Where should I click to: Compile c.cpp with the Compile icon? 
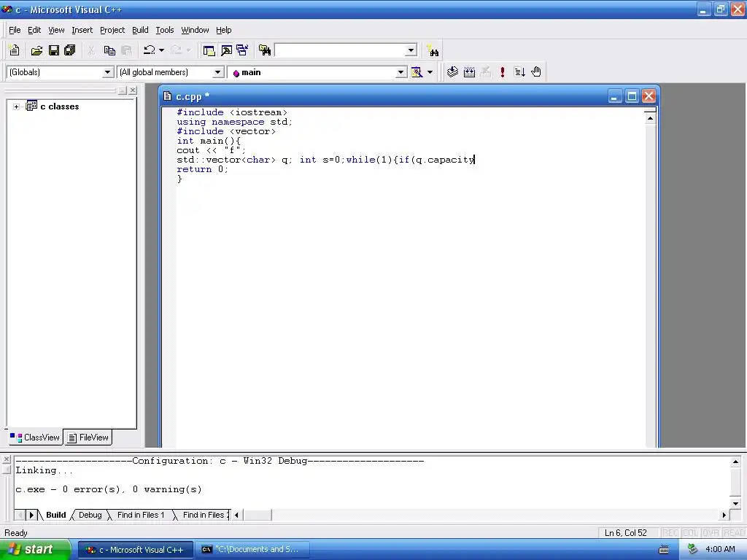click(x=452, y=72)
